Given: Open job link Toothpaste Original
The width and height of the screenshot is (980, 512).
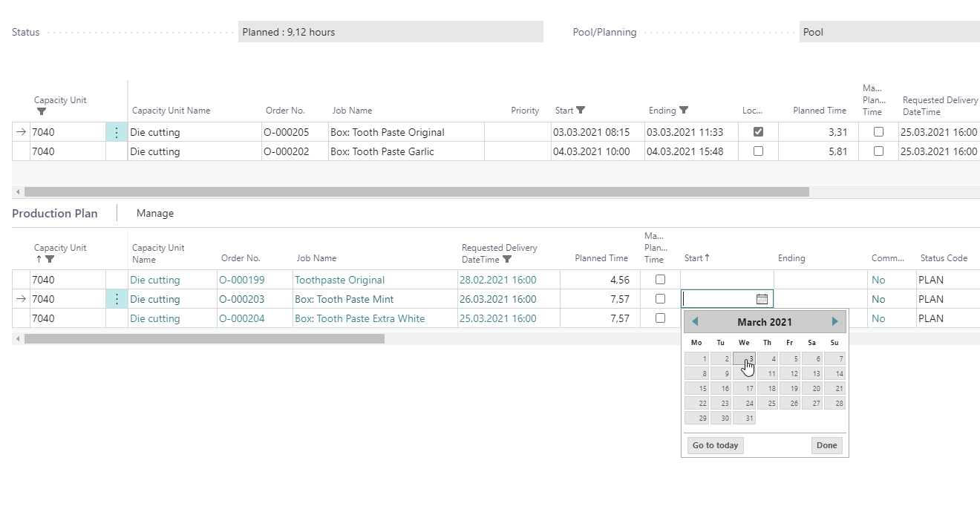Looking at the screenshot, I should pyautogui.click(x=339, y=280).
